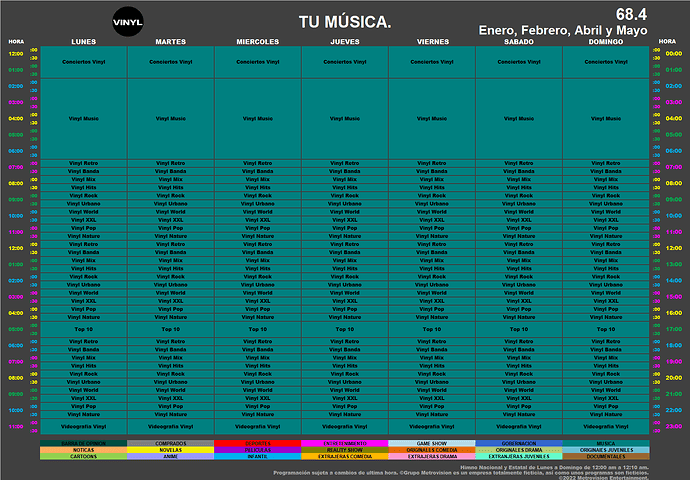Image resolution: width=690 pixels, height=480 pixels.
Task: Select the MIERCOLES day header
Action: click(x=258, y=42)
